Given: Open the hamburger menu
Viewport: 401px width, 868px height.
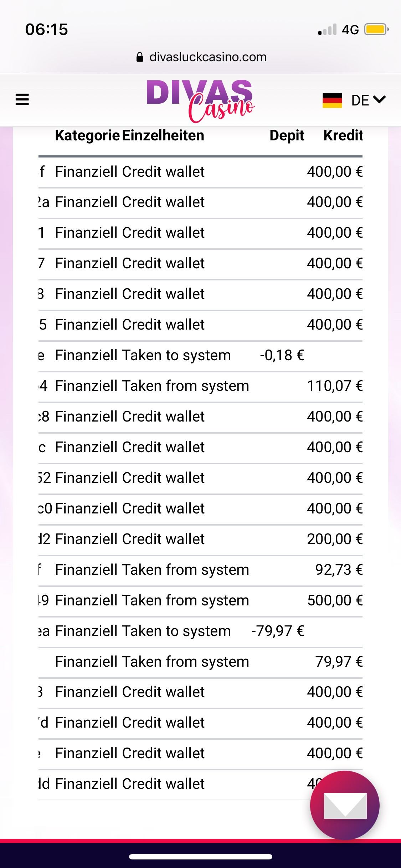Looking at the screenshot, I should coord(22,99).
